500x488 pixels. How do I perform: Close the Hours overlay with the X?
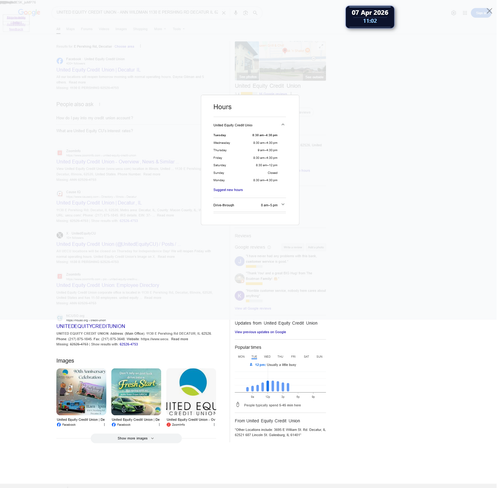(x=489, y=11)
